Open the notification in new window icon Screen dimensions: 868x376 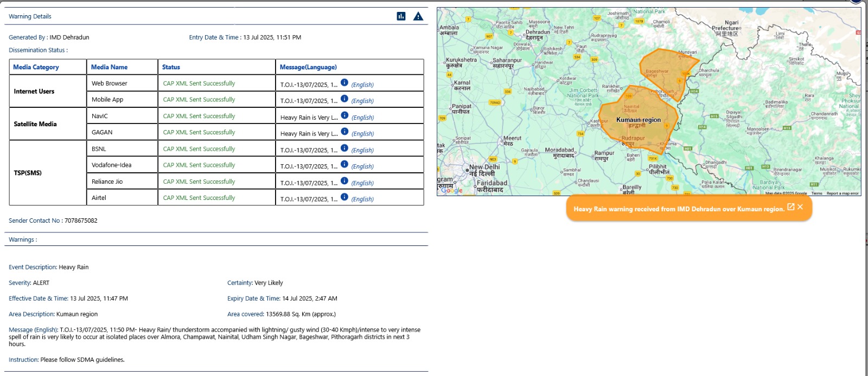pos(790,207)
